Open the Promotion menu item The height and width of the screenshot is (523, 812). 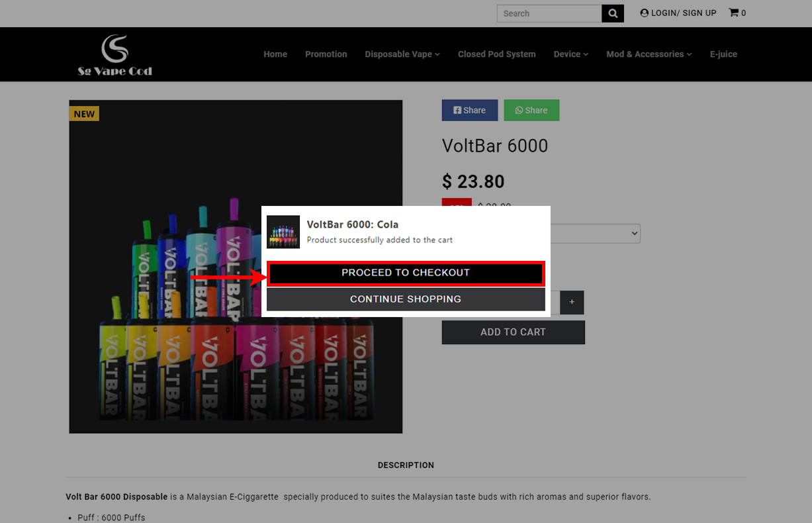[x=326, y=54]
